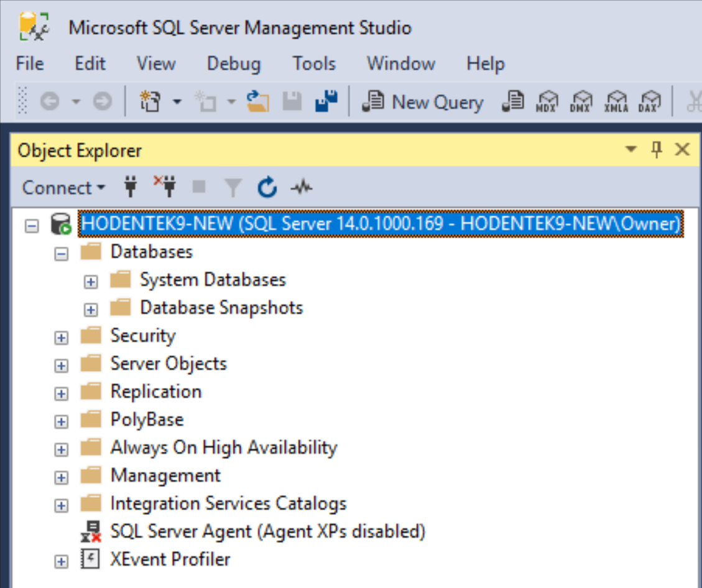Collapse the Databases node

[60, 254]
